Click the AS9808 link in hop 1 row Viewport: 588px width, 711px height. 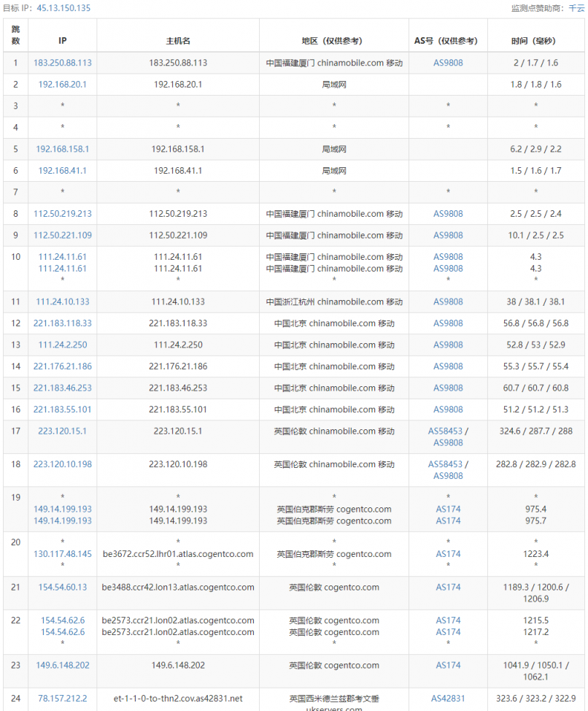click(x=448, y=63)
